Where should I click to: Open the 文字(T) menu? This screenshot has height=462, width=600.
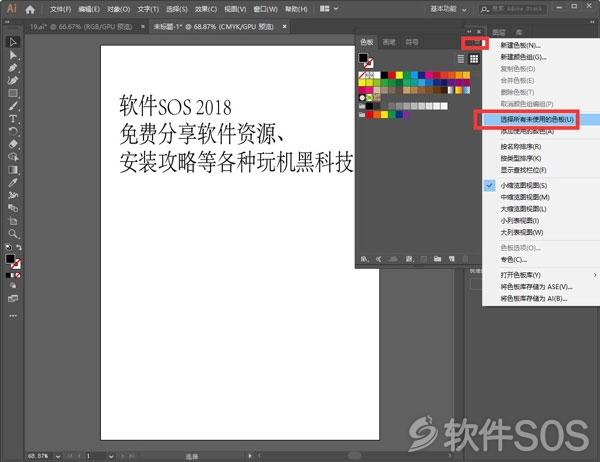click(x=148, y=9)
